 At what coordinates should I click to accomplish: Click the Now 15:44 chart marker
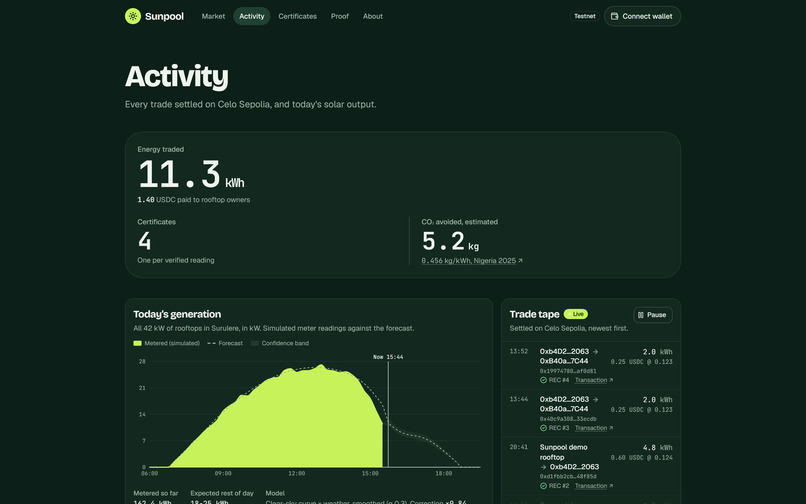click(x=388, y=357)
